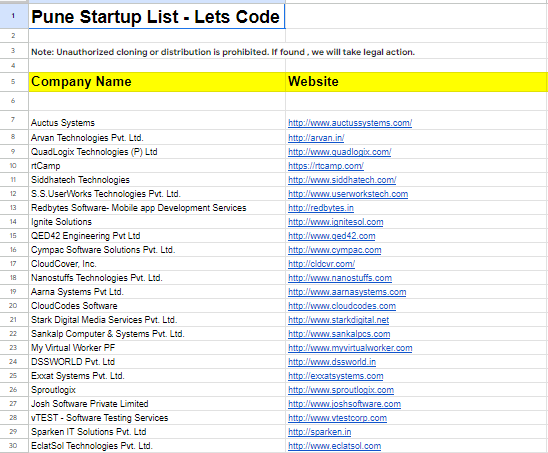Choose the Sparken IT Solutions cell
The height and width of the screenshot is (453, 548).
pos(157,431)
